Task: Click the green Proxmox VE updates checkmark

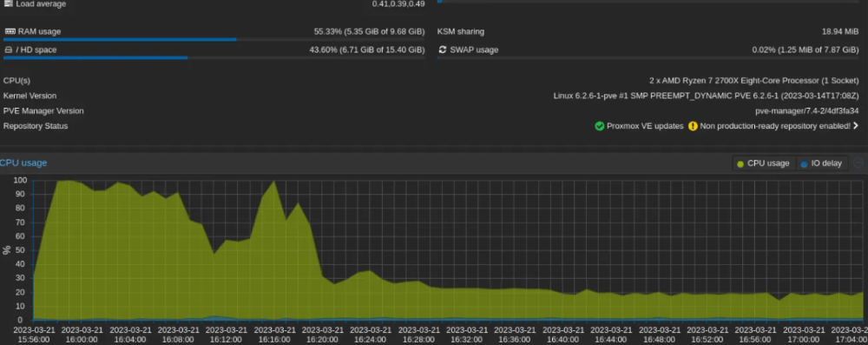Action: point(600,126)
